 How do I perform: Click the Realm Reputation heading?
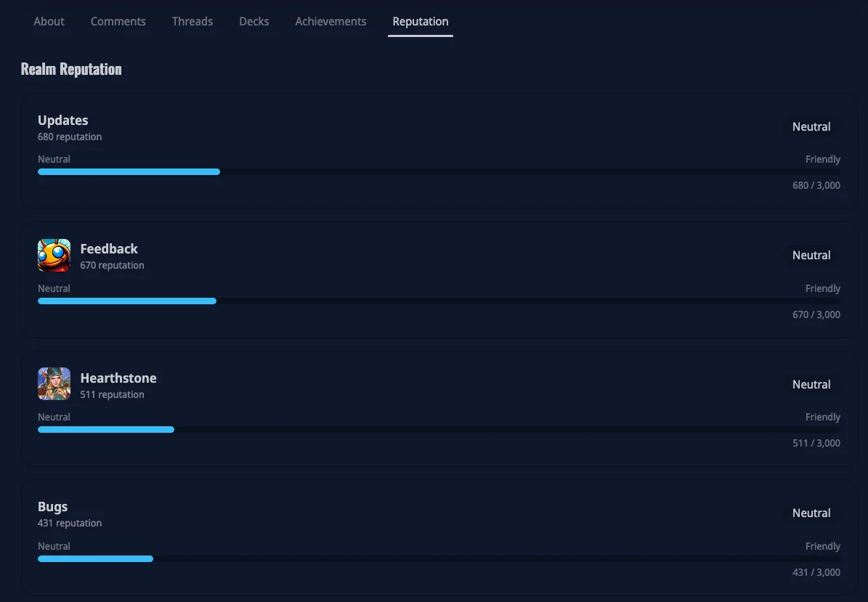pyautogui.click(x=71, y=70)
